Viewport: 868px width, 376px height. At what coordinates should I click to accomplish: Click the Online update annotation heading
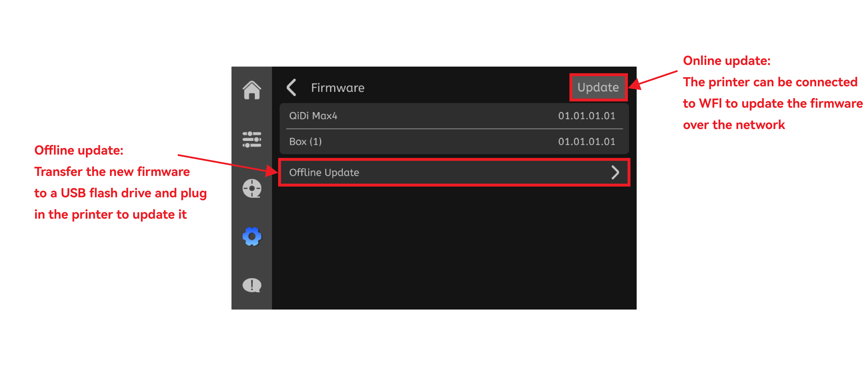click(727, 61)
